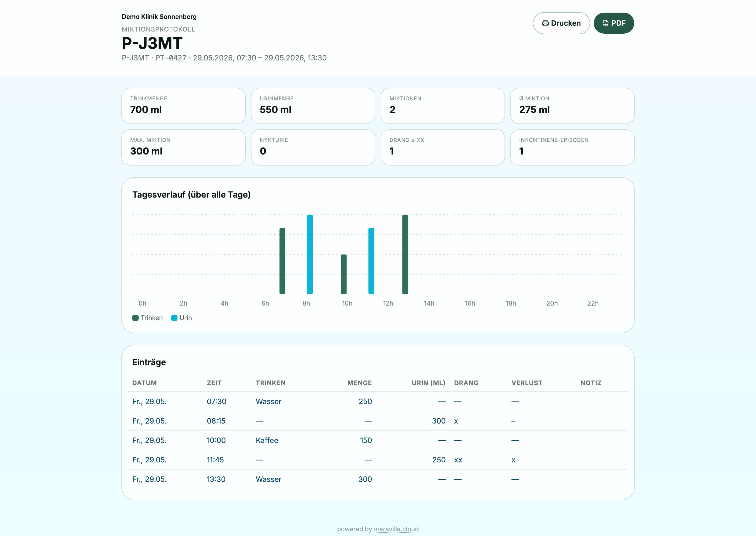Viewport: 756px width, 536px height.
Task: Click the ZEIT column header
Action: (x=214, y=383)
